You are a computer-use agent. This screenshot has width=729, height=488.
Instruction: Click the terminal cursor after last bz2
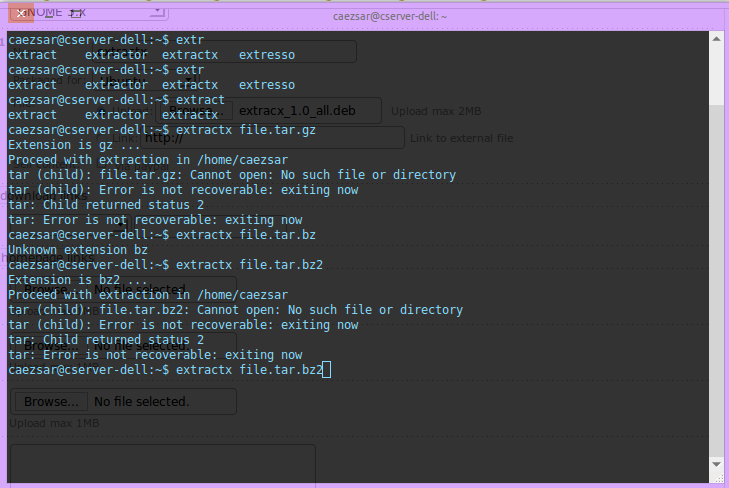(x=327, y=370)
